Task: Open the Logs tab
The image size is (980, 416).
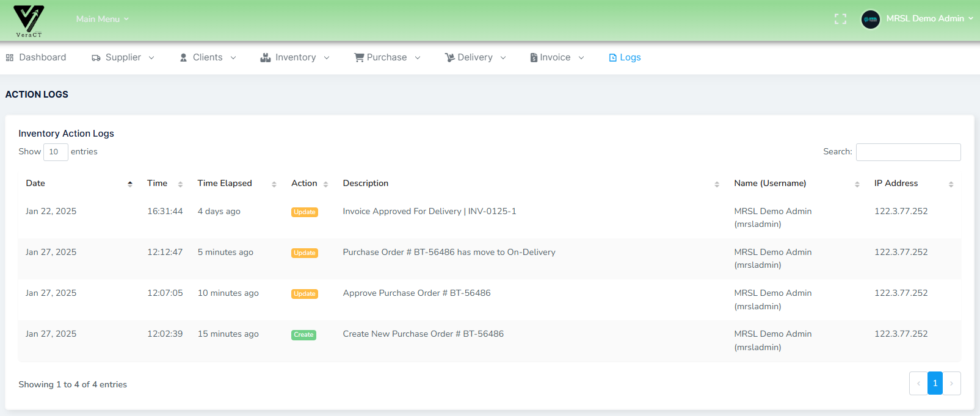Action: tap(625, 57)
